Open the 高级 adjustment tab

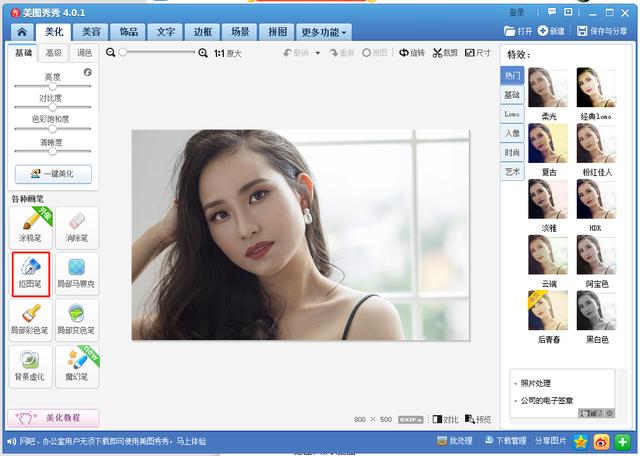(53, 53)
